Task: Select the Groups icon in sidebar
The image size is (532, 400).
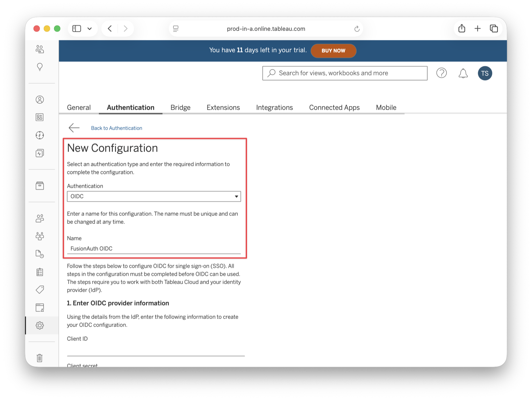Action: tap(40, 236)
